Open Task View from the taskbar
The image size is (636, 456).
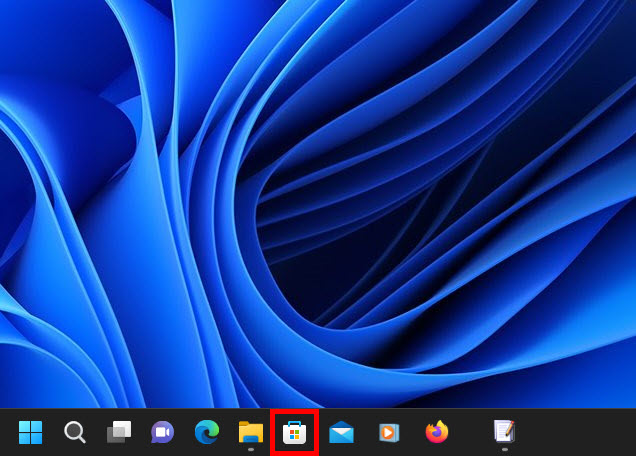click(119, 432)
